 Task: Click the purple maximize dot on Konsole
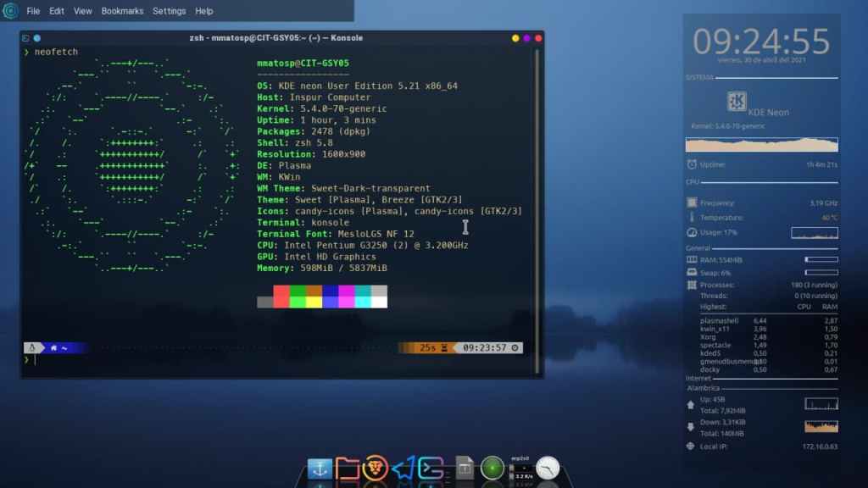click(x=527, y=38)
